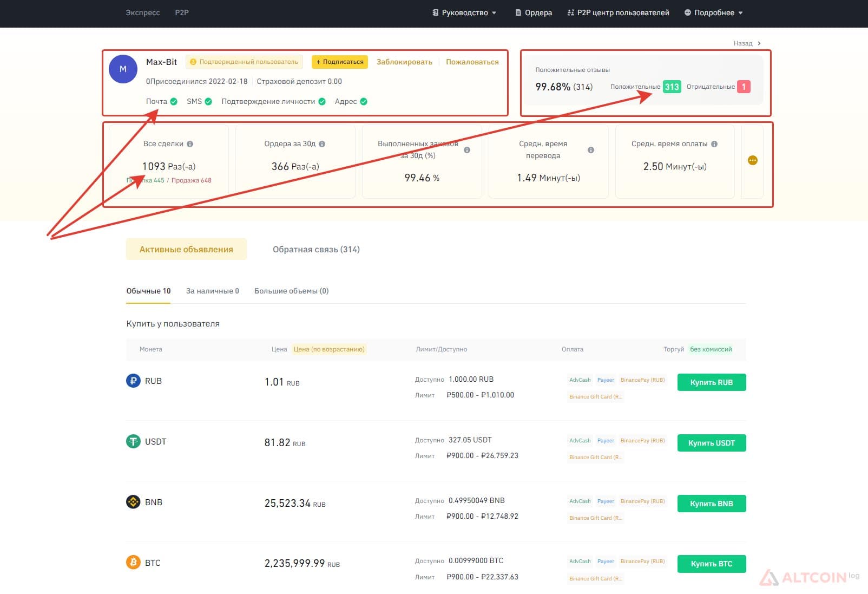Open the За наличные 0 tab
Image resolution: width=868 pixels, height=594 pixels.
213,291
